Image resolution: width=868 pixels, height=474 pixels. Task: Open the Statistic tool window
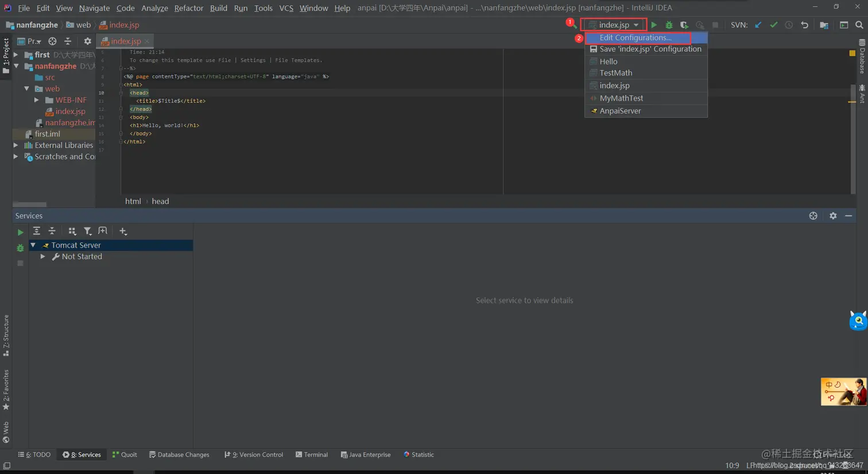(x=419, y=454)
